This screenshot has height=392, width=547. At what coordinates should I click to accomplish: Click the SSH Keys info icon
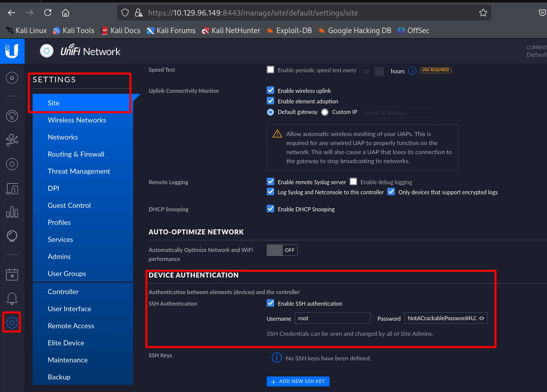(277, 357)
